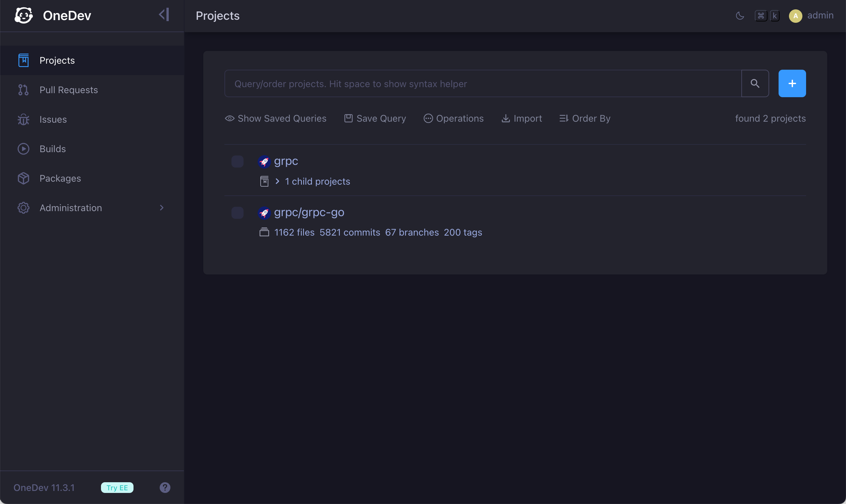Select Pull Requests in the sidebar
The width and height of the screenshot is (846, 504).
(x=69, y=90)
